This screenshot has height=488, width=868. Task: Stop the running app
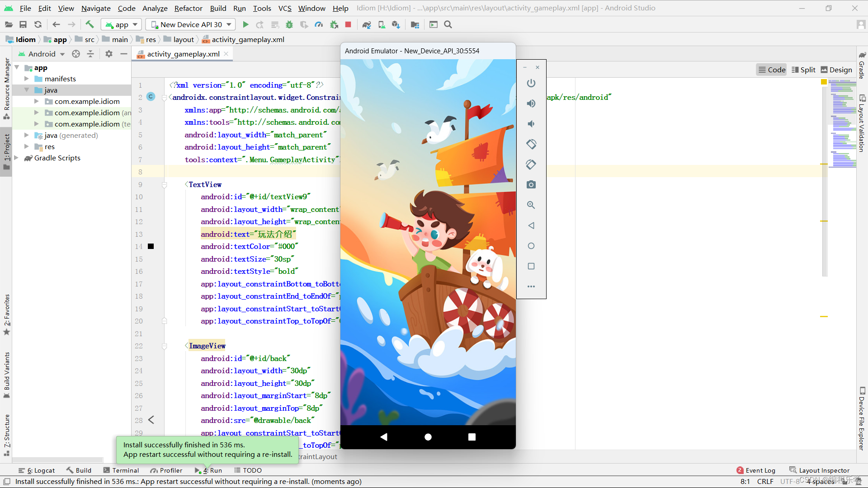(348, 24)
